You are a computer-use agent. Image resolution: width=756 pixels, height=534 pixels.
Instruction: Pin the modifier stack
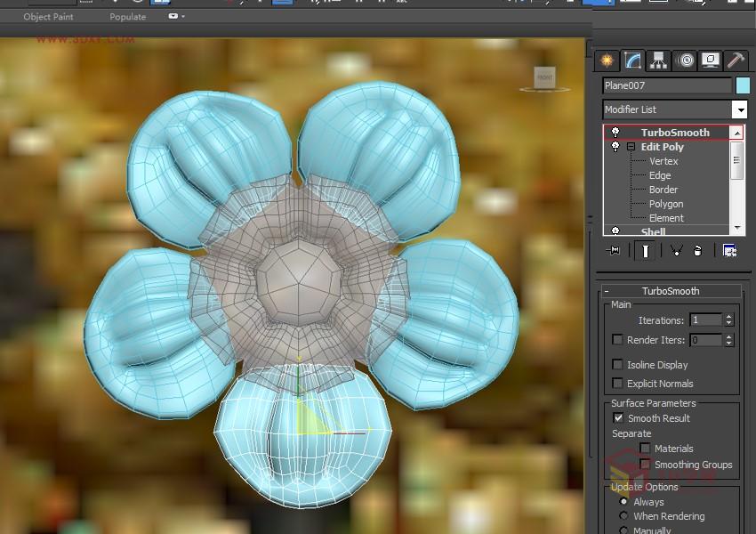[612, 251]
